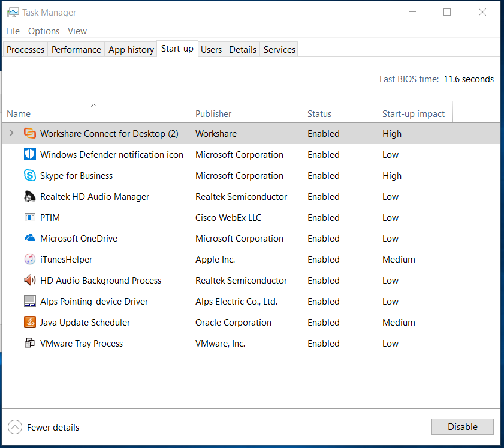Select the Java Update Scheduler entry

pyautogui.click(x=251, y=322)
